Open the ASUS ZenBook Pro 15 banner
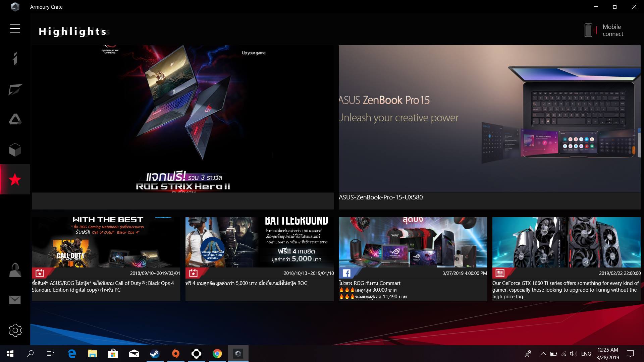The image size is (644, 362). (x=489, y=119)
